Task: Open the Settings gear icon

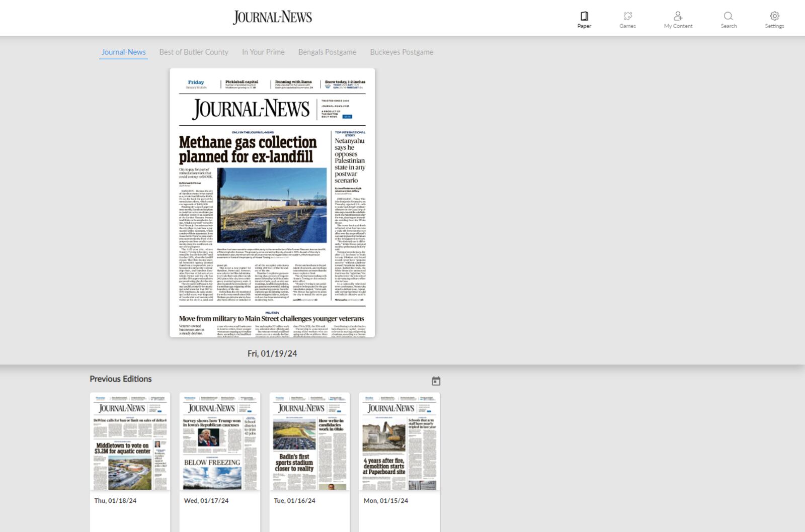Action: pyautogui.click(x=774, y=16)
